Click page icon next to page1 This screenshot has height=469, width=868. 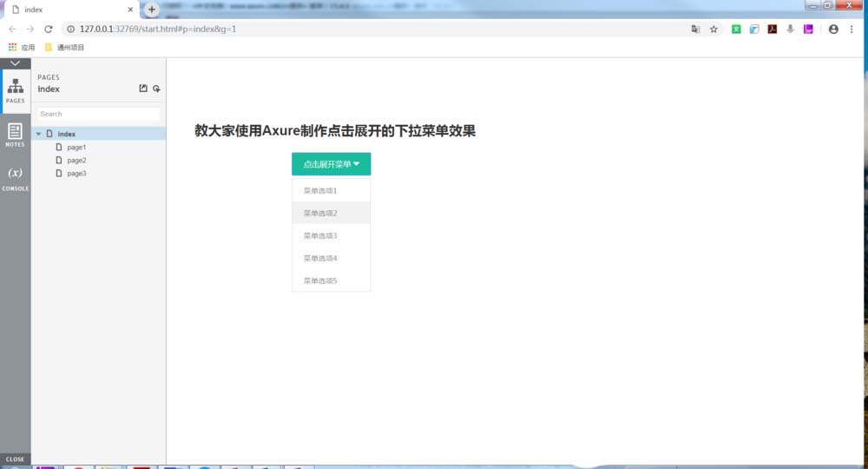59,148
